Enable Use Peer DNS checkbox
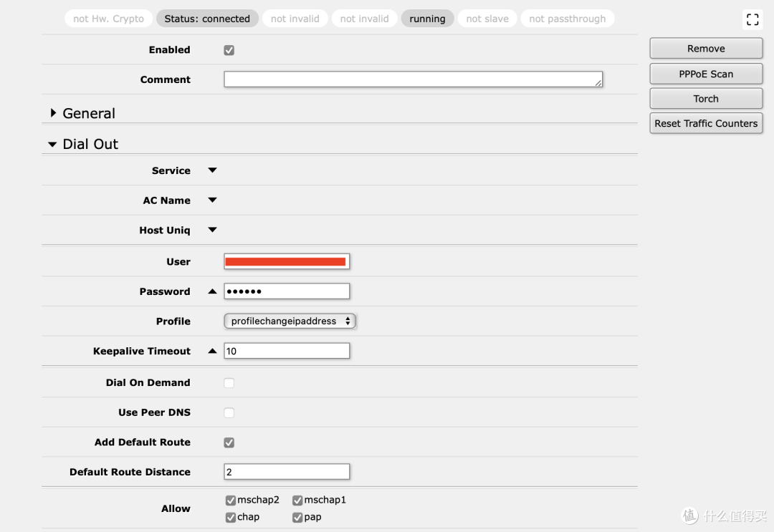This screenshot has width=774, height=532. click(229, 413)
